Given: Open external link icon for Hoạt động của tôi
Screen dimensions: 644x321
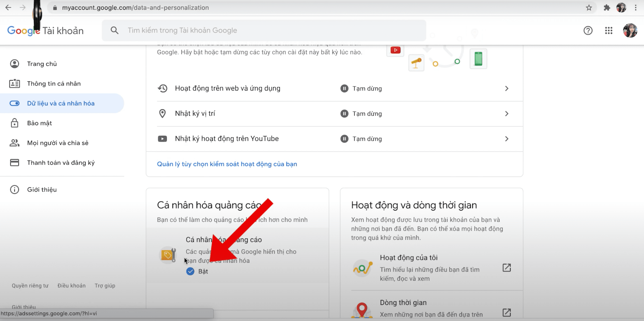Looking at the screenshot, I should 506,268.
